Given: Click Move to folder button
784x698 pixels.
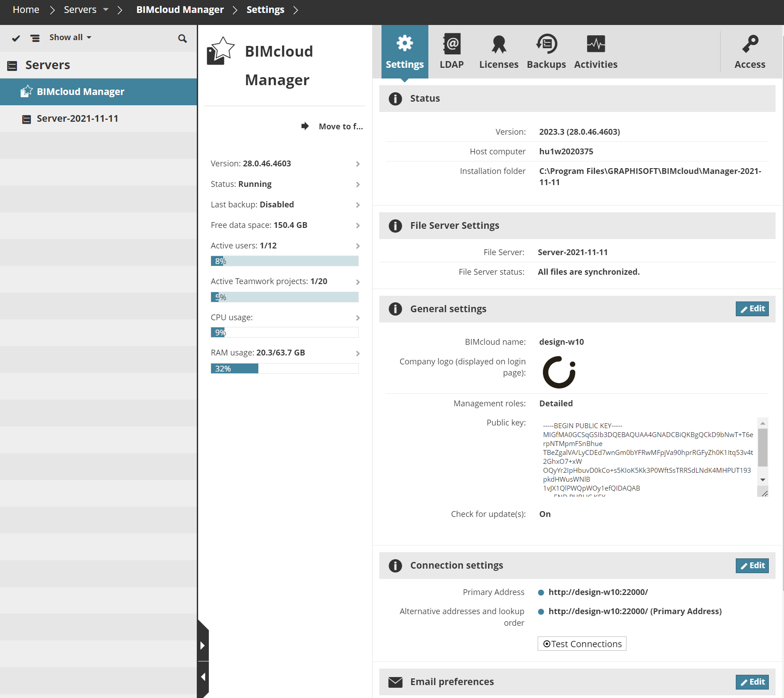Looking at the screenshot, I should click(332, 126).
